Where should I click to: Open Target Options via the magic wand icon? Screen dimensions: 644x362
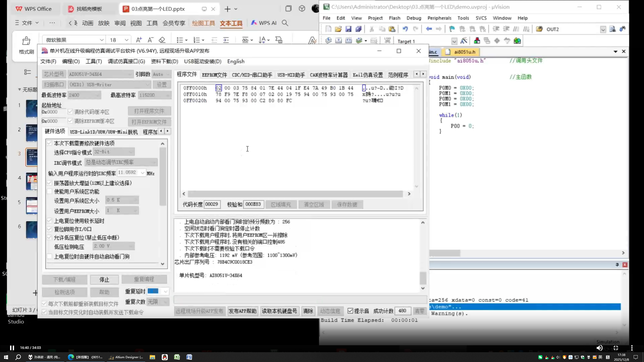coord(464,41)
